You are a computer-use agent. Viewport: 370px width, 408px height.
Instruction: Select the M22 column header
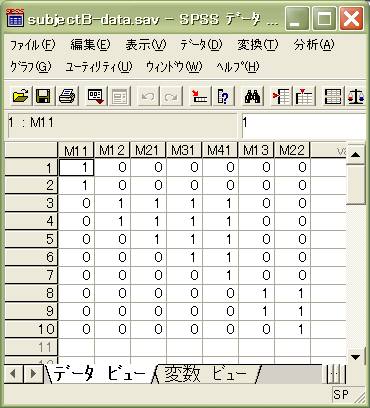click(292, 151)
